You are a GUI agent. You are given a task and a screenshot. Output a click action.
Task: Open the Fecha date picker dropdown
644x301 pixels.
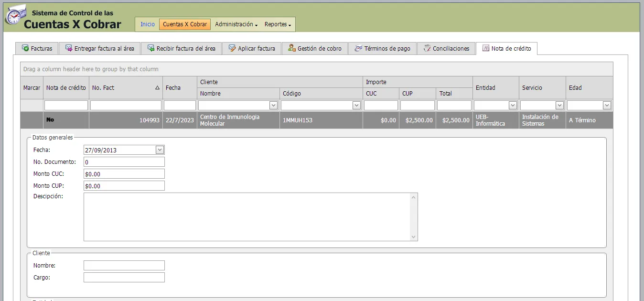point(160,150)
